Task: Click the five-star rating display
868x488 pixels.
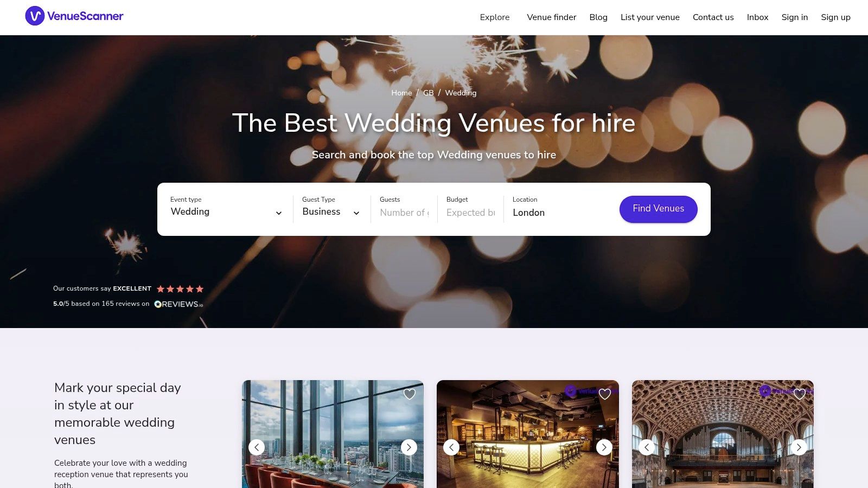Action: pyautogui.click(x=180, y=289)
